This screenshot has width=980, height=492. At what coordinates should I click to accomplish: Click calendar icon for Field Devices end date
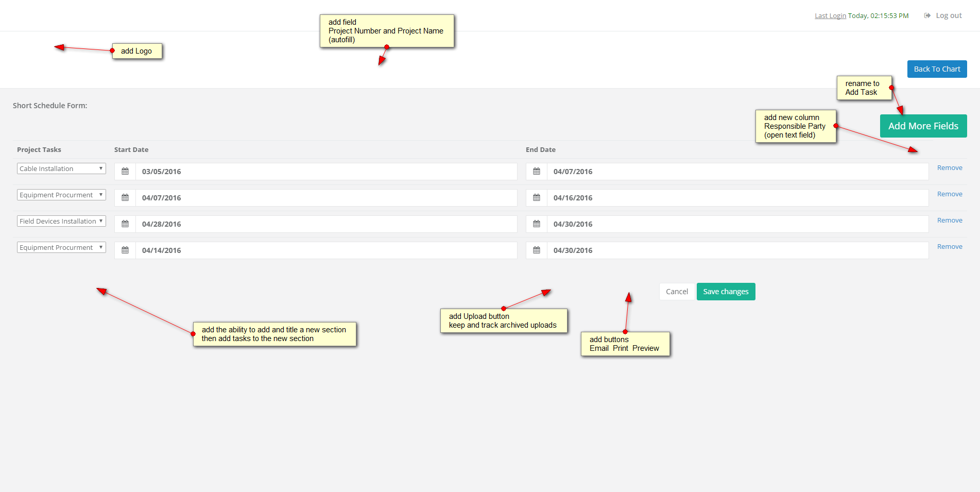pyautogui.click(x=537, y=224)
